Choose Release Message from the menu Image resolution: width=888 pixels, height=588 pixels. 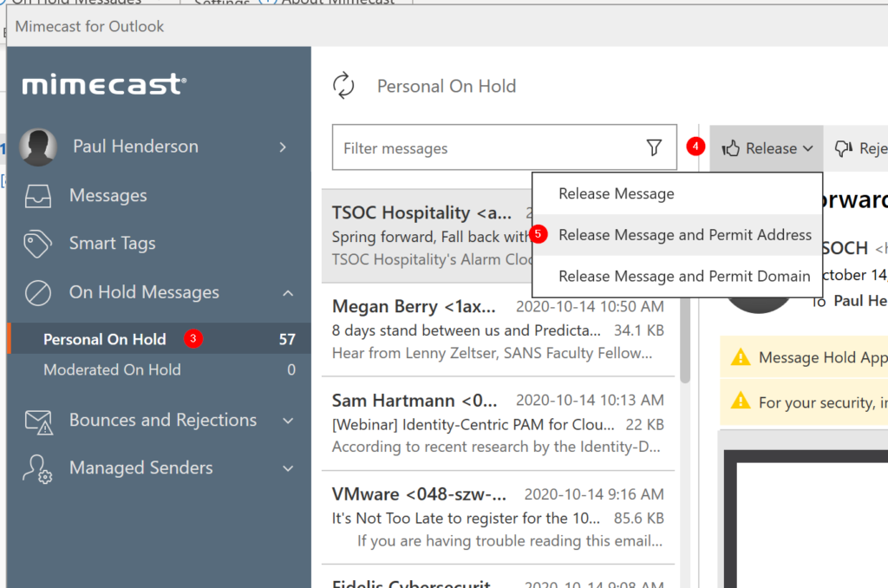pos(676,193)
